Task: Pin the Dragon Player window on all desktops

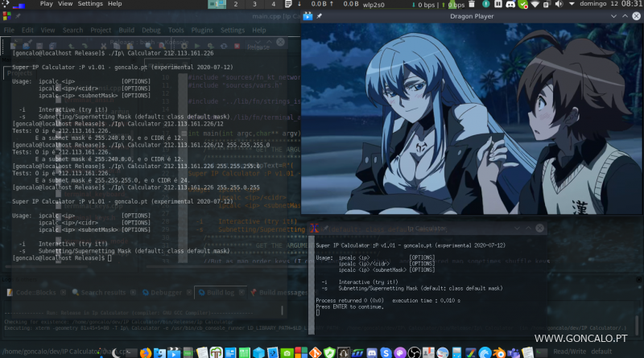Action: click(319, 16)
